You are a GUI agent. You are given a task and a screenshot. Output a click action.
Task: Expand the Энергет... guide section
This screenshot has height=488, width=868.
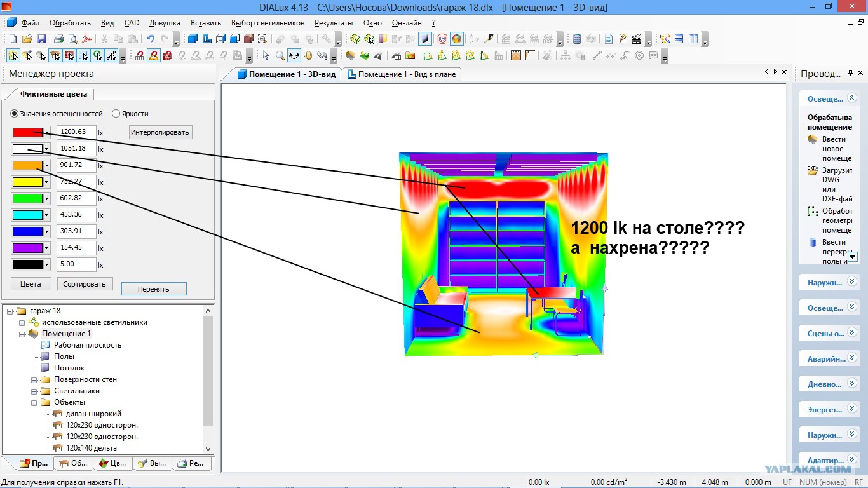coord(852,409)
